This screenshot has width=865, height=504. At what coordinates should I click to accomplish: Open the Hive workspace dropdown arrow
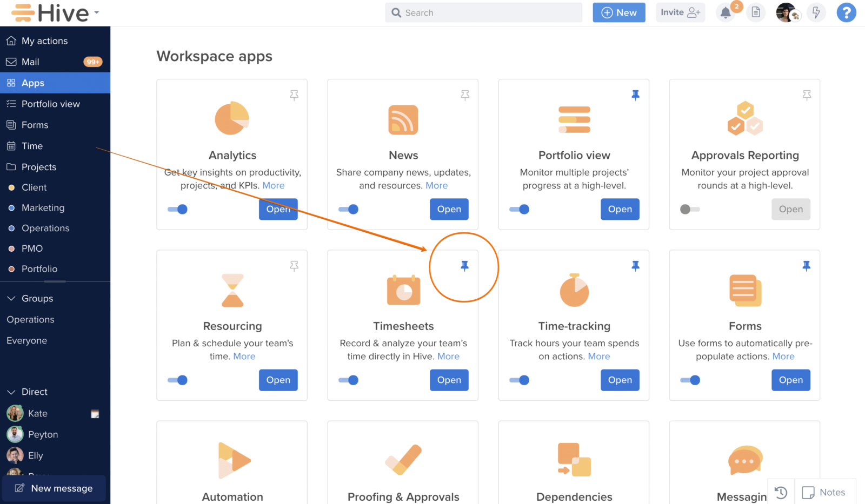pos(97,12)
